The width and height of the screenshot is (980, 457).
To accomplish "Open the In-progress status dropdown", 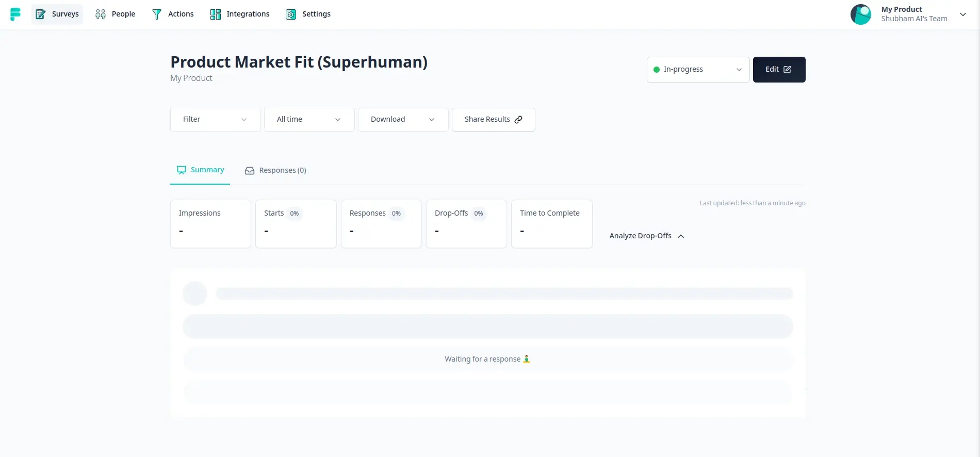I will [x=698, y=70].
